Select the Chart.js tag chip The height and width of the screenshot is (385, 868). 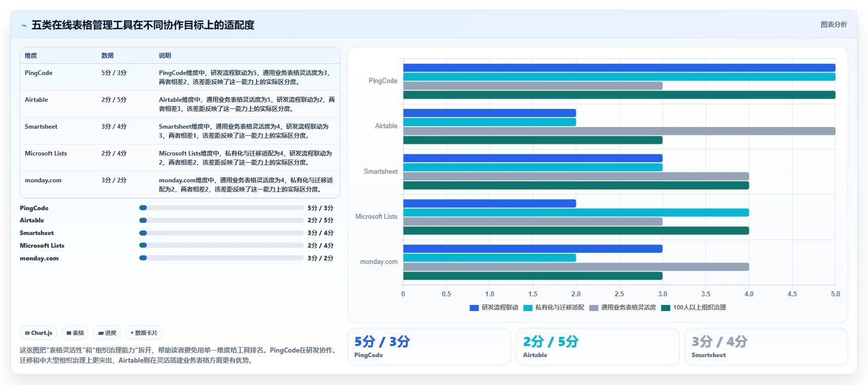38,333
